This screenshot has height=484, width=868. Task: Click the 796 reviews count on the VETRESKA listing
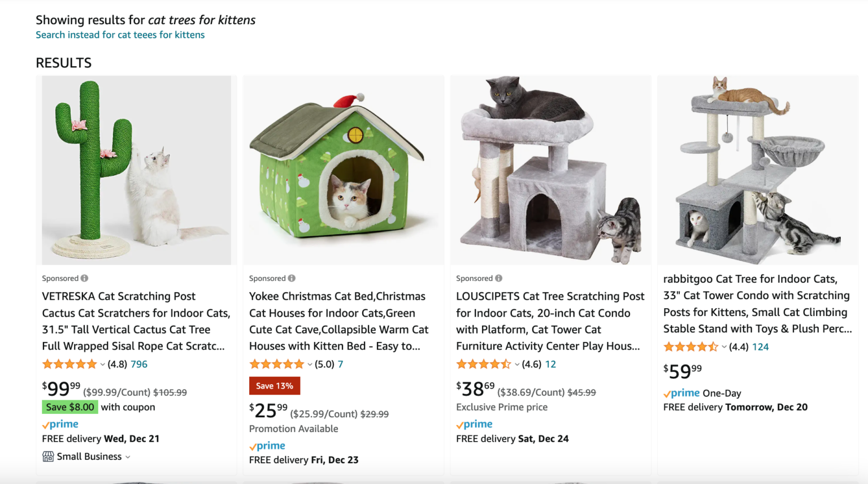138,364
